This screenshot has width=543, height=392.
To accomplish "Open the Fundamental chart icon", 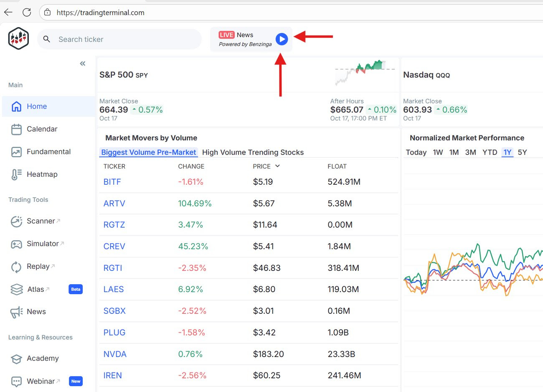I will (16, 152).
